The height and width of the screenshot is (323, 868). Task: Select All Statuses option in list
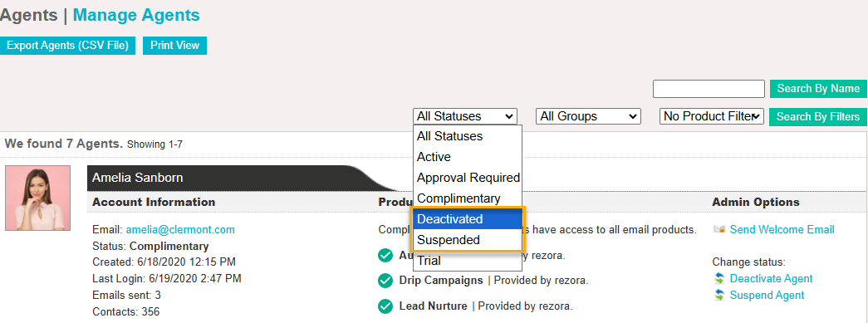pos(467,136)
